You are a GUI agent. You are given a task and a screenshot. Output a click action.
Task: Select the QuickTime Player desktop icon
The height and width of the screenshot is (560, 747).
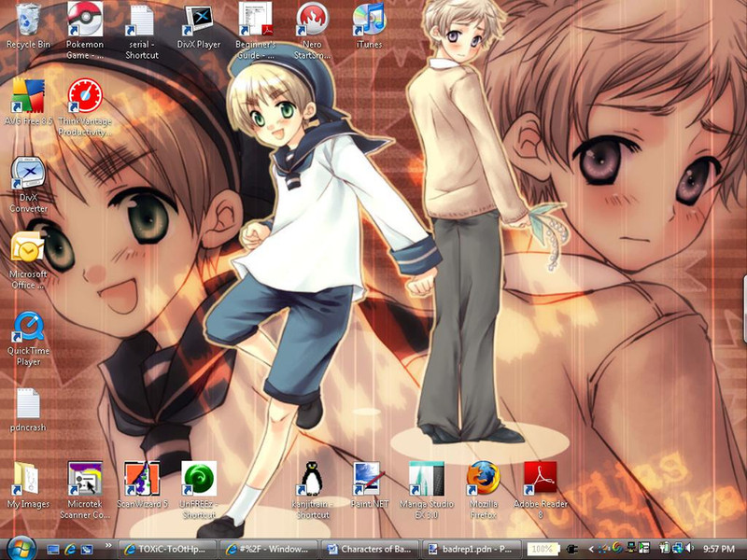pos(28,327)
